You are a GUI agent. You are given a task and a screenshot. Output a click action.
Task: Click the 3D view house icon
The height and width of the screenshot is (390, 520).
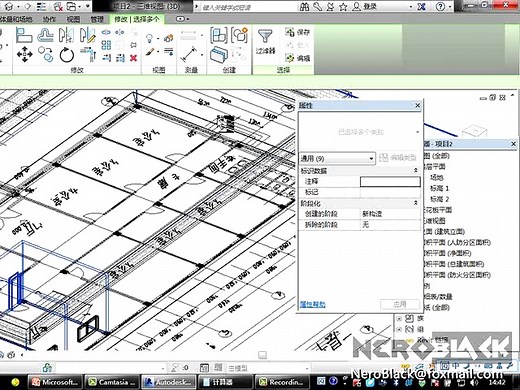click(x=9, y=6)
